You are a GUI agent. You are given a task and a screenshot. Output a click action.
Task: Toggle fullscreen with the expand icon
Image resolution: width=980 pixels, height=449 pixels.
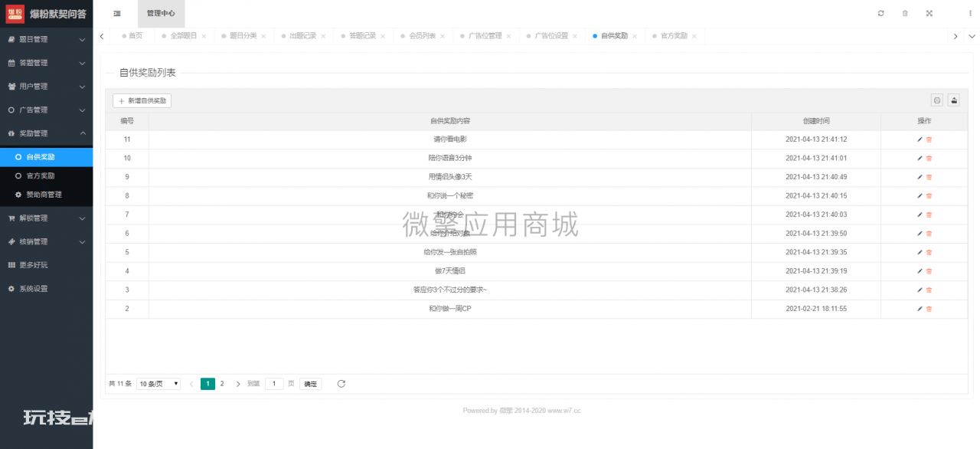click(x=929, y=14)
